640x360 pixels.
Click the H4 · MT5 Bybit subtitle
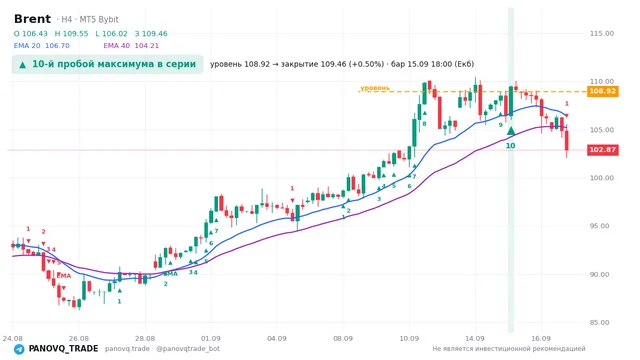click(x=87, y=19)
